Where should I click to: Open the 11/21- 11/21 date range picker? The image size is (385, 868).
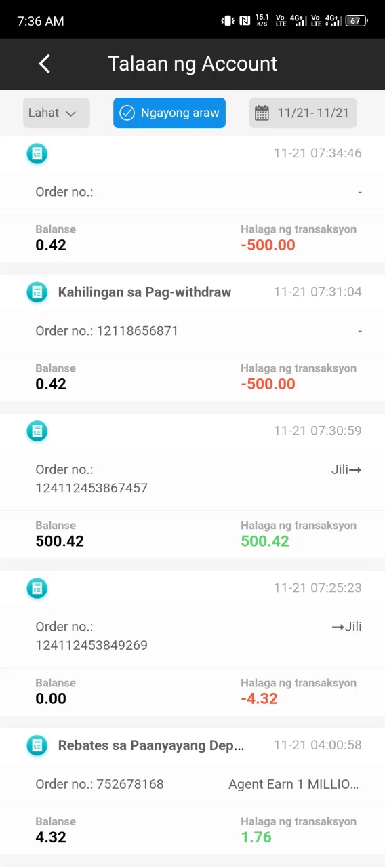302,113
